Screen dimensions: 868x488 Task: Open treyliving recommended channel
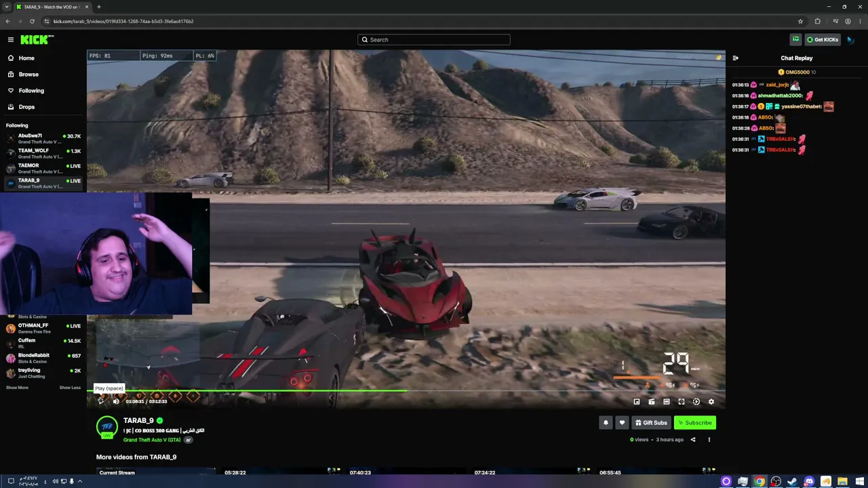tap(43, 373)
